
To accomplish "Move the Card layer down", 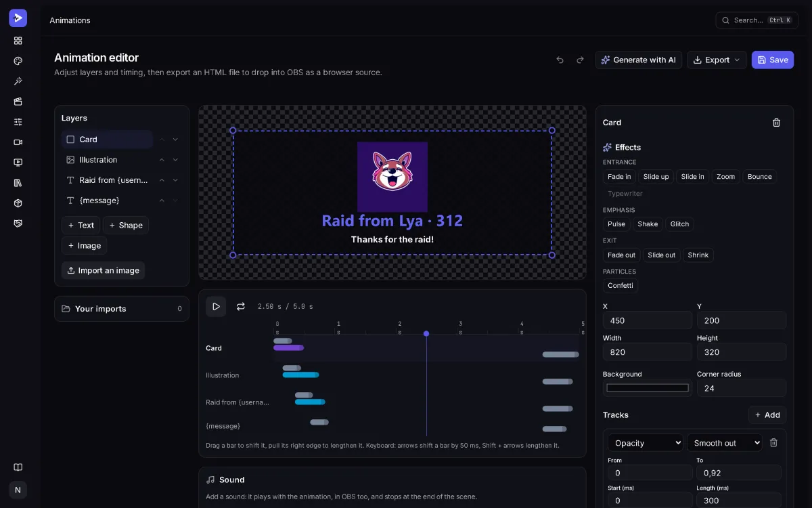I will coord(175,140).
